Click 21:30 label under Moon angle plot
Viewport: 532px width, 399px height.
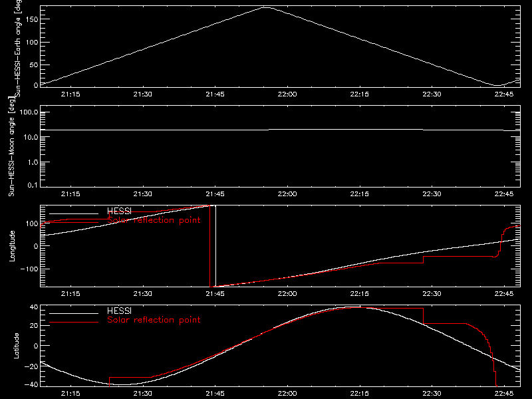pos(143,194)
